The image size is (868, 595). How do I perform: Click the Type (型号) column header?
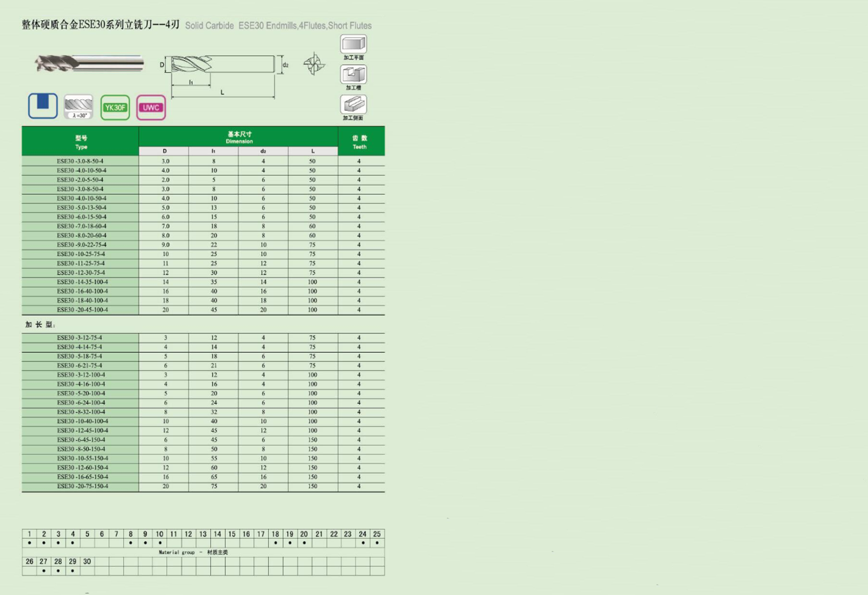pos(81,142)
